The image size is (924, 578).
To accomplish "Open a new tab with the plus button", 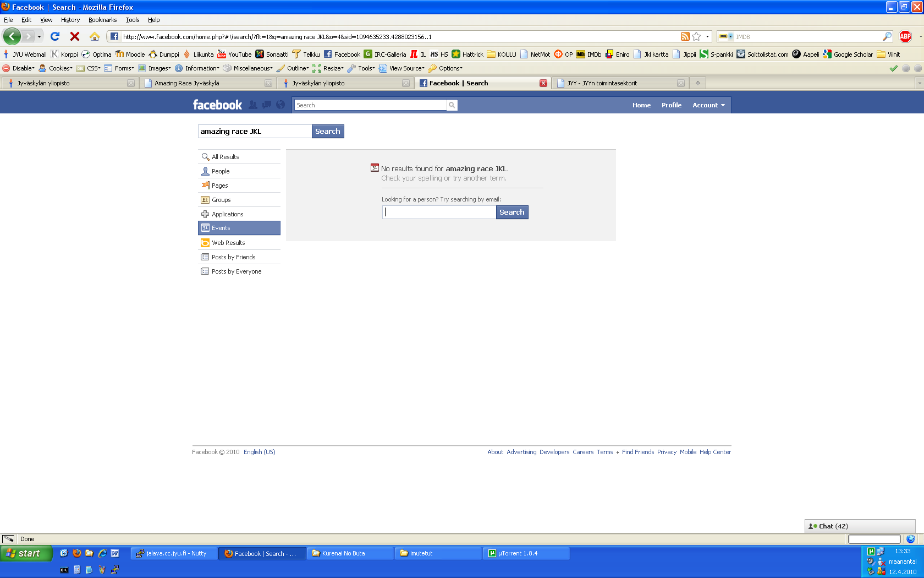I will 698,83.
